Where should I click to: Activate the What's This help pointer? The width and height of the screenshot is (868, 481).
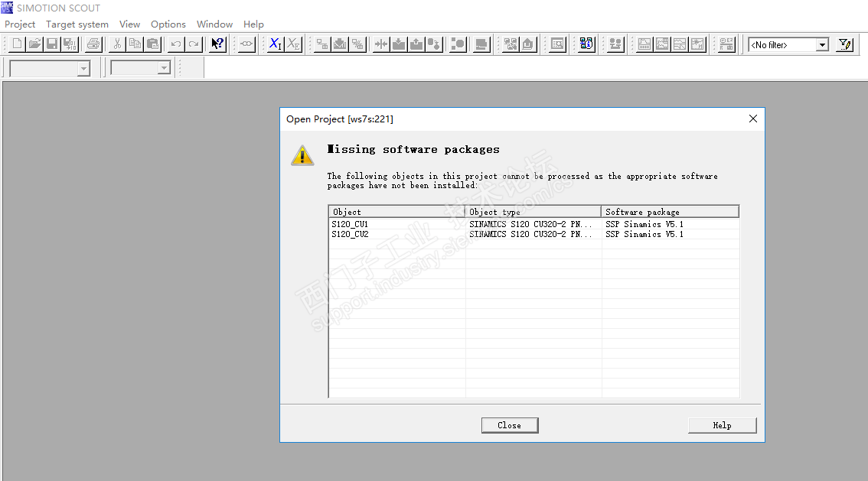click(x=217, y=44)
